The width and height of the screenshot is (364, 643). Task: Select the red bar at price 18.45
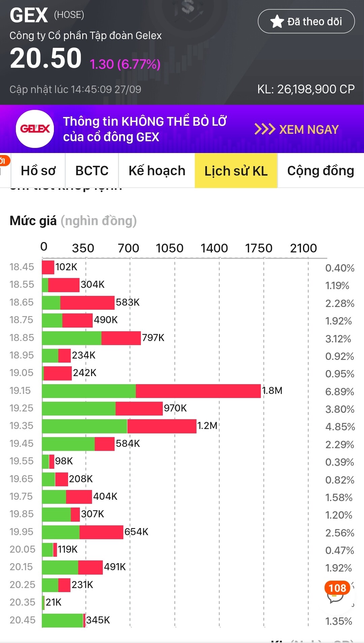coord(48,267)
